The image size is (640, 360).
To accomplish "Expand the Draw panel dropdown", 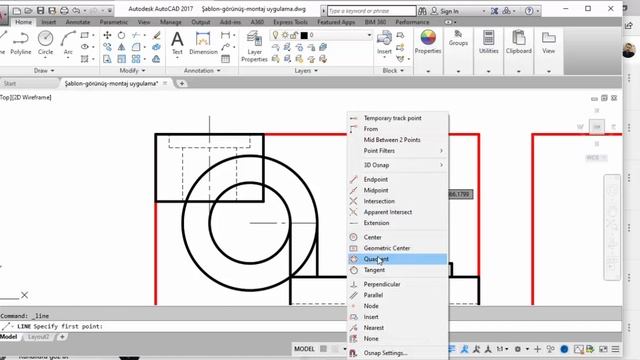I will coord(44,71).
